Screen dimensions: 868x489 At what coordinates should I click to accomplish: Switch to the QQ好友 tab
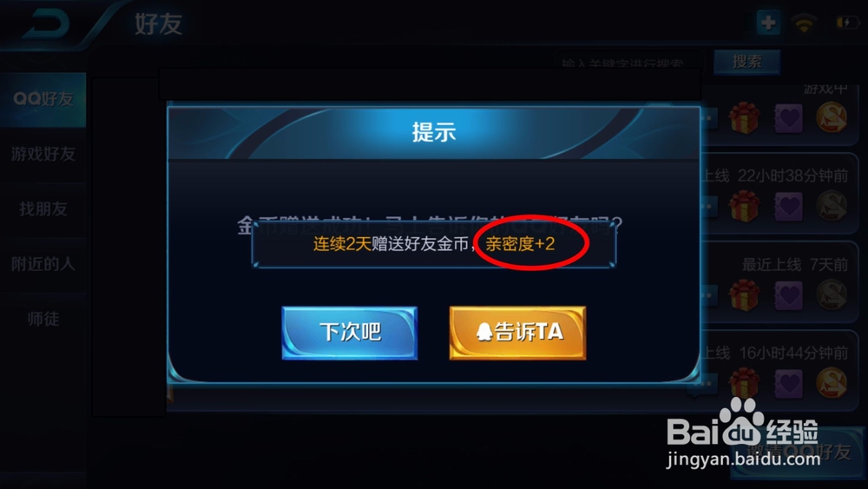pyautogui.click(x=43, y=99)
